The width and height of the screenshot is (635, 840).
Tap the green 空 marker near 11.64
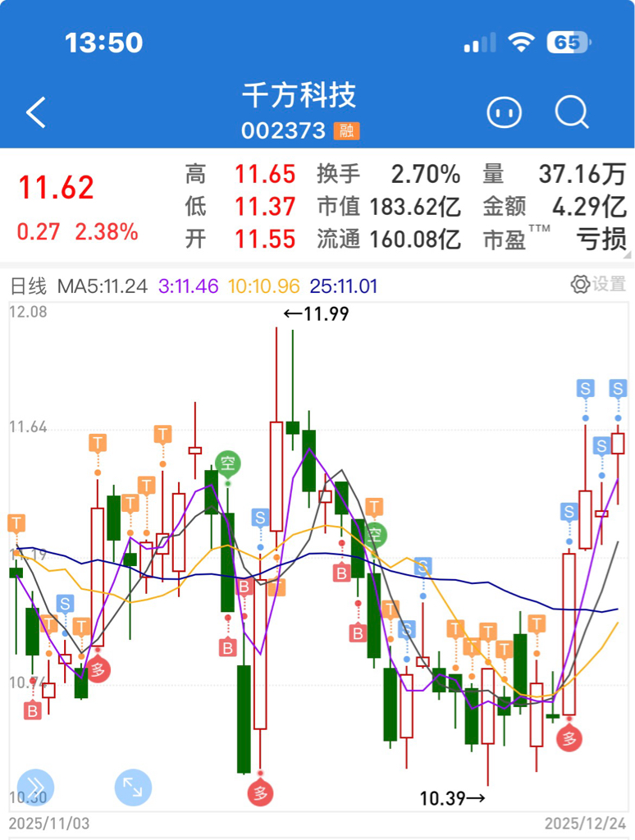tap(228, 463)
